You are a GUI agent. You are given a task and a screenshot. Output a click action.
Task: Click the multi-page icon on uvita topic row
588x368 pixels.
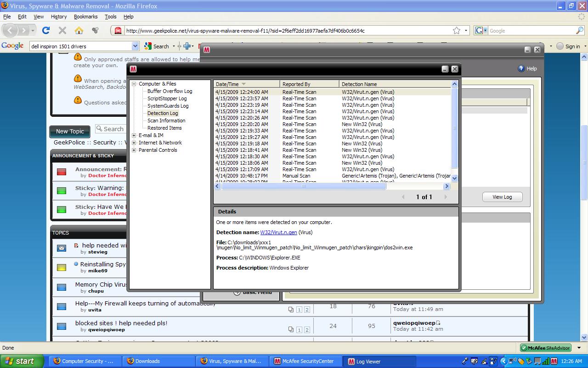pyautogui.click(x=291, y=310)
